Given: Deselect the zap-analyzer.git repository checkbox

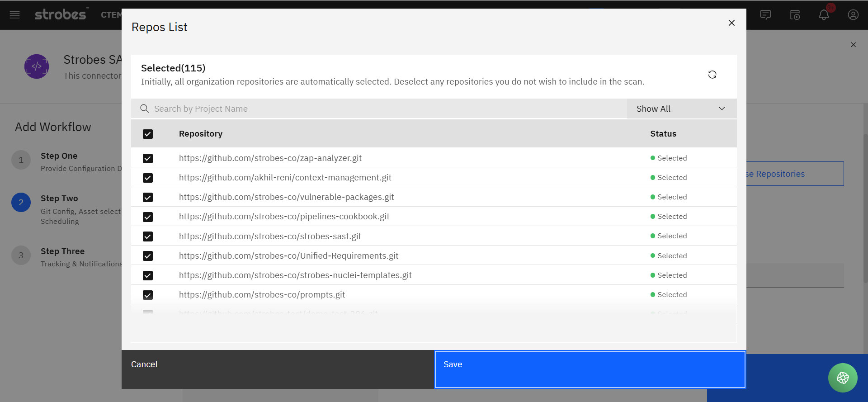Looking at the screenshot, I should 148,158.
